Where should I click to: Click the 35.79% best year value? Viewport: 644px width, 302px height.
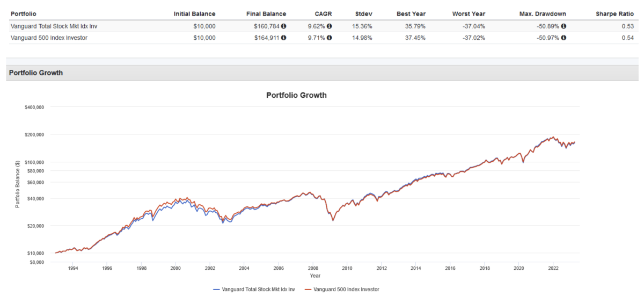[416, 26]
